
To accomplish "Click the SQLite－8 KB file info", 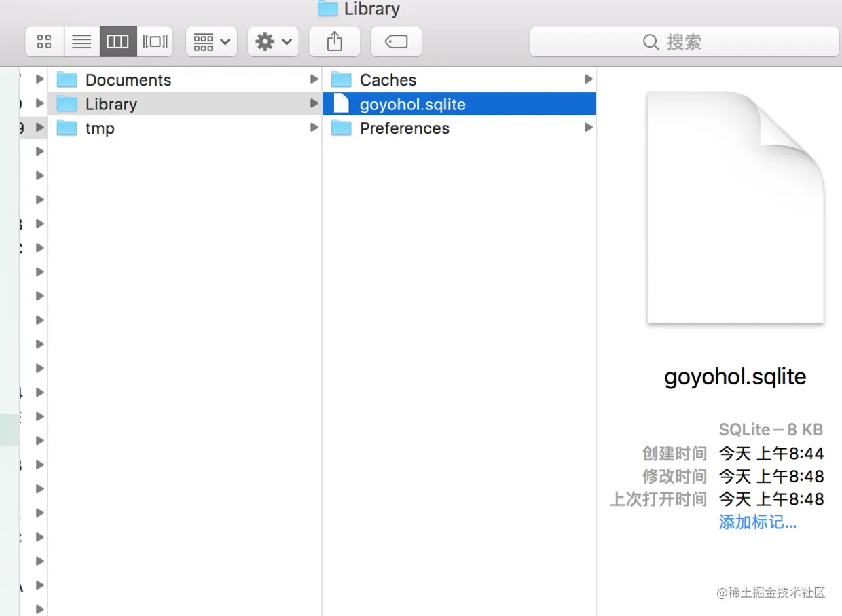I will coord(771,430).
